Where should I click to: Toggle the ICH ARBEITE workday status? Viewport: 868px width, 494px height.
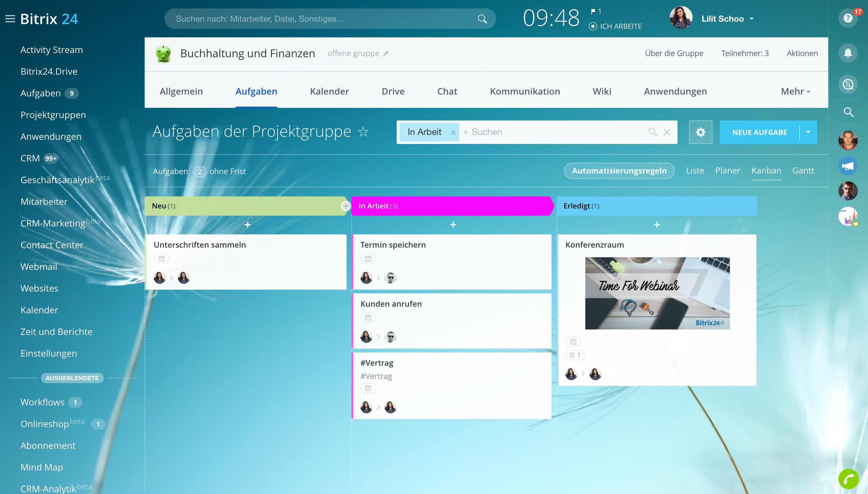click(x=615, y=26)
